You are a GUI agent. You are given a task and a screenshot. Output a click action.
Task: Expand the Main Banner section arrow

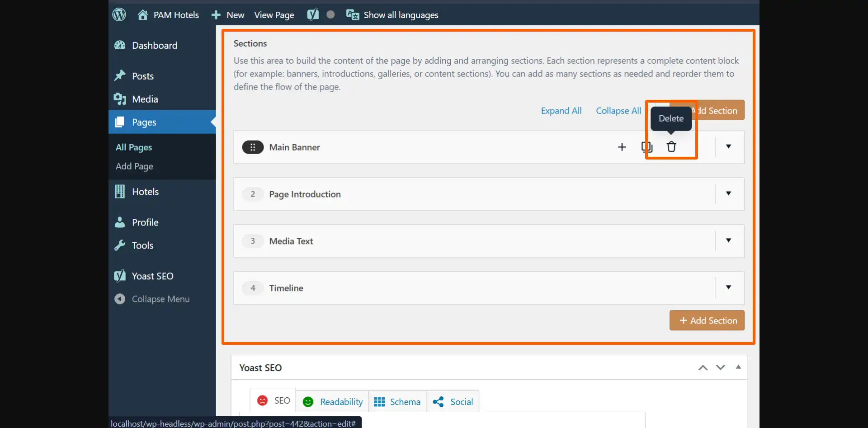[x=728, y=146]
